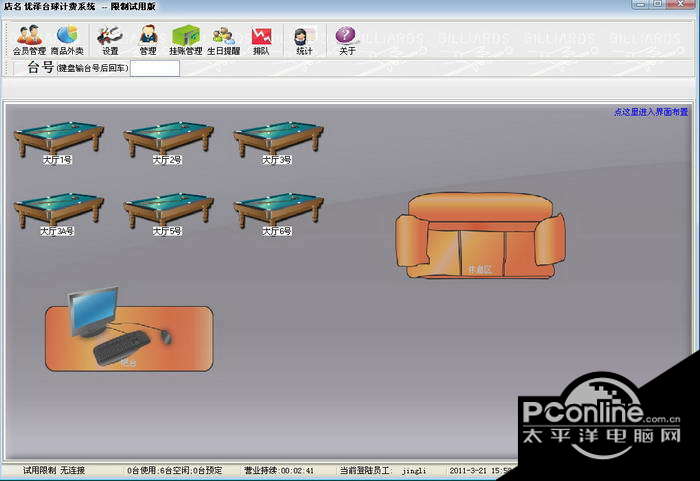Screen dimensions: 700x481
Task: Select billiard table 大厅1号
Action: (x=58, y=142)
